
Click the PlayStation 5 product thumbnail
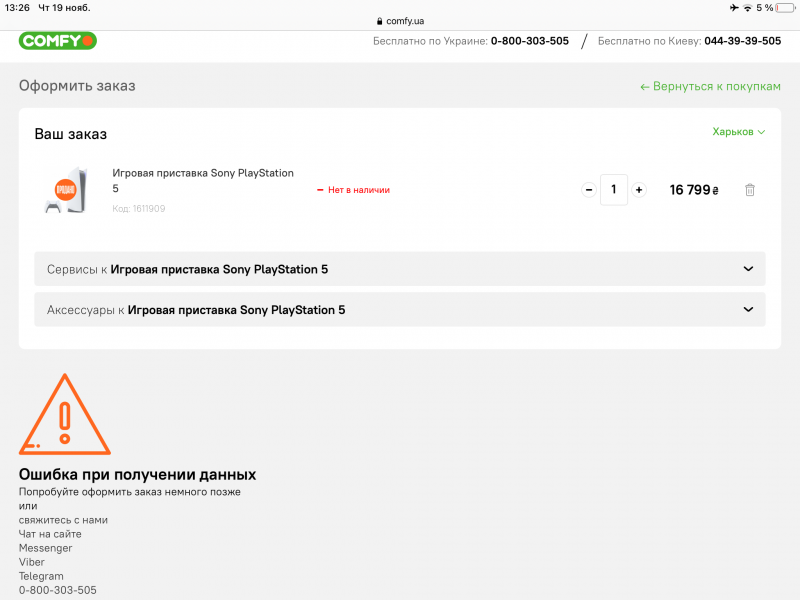66,190
